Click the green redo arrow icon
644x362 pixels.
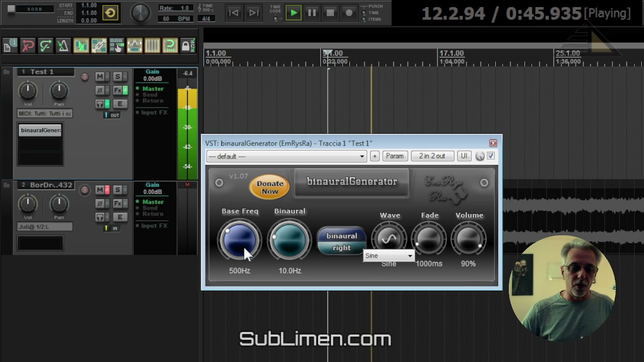pos(45,46)
